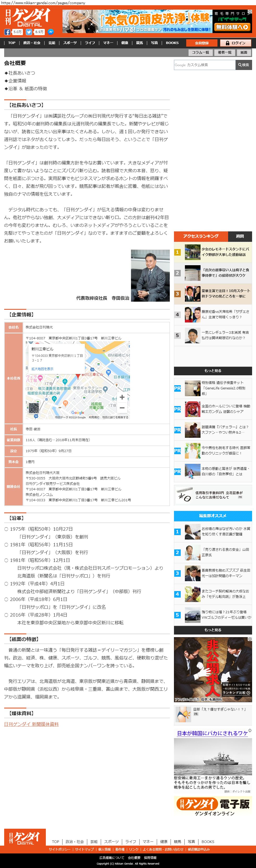Open the BOOKS menu item
256x868 pixels.
click(x=172, y=43)
